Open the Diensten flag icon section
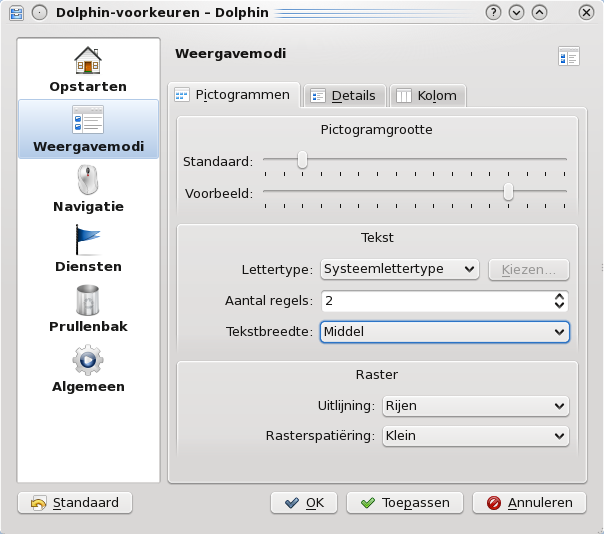Image resolution: width=604 pixels, height=534 pixels. (x=88, y=241)
